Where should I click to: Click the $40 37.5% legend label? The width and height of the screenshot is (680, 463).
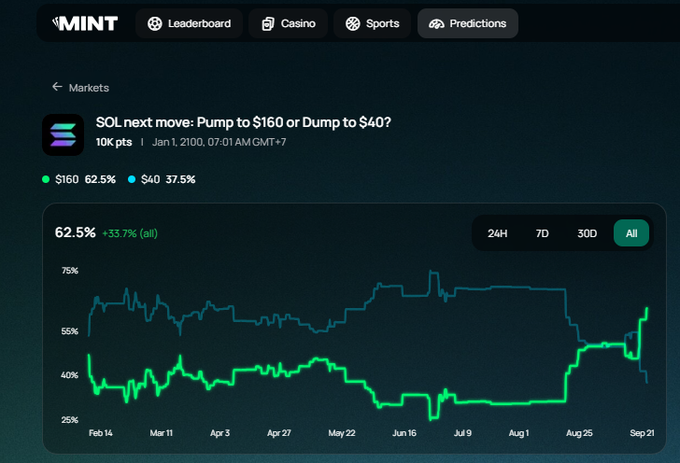click(x=168, y=179)
